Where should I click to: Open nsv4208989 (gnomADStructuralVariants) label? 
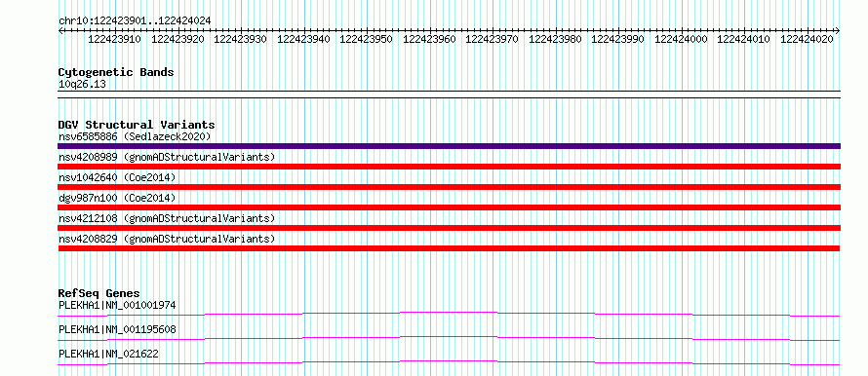[167, 157]
